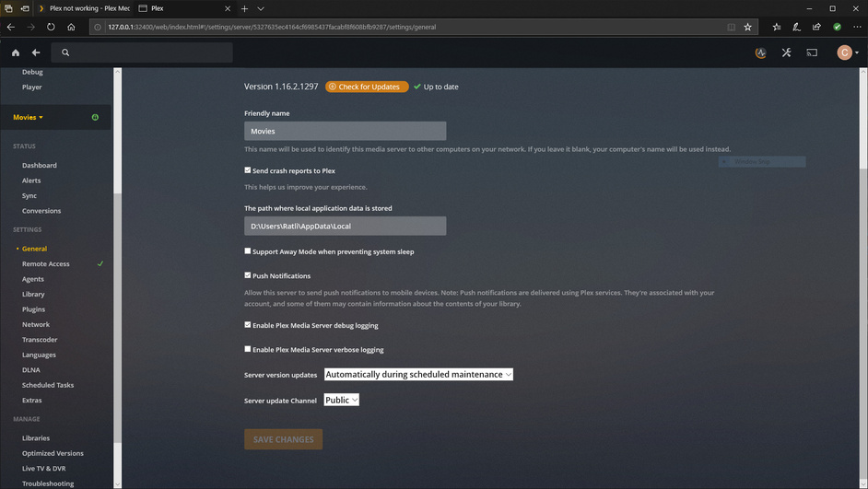868x489 pixels.
Task: Click SAVE CHANGES button
Action: (284, 439)
